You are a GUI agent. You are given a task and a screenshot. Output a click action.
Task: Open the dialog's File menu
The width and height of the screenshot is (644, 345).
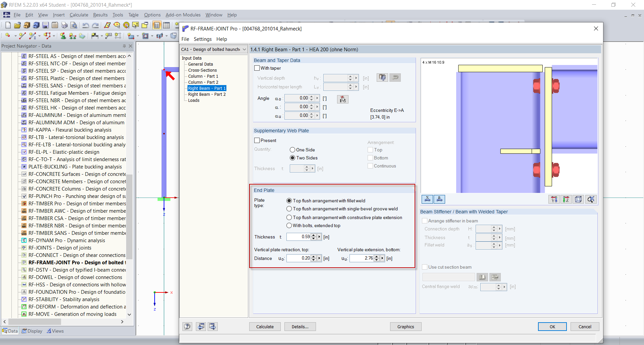click(185, 39)
